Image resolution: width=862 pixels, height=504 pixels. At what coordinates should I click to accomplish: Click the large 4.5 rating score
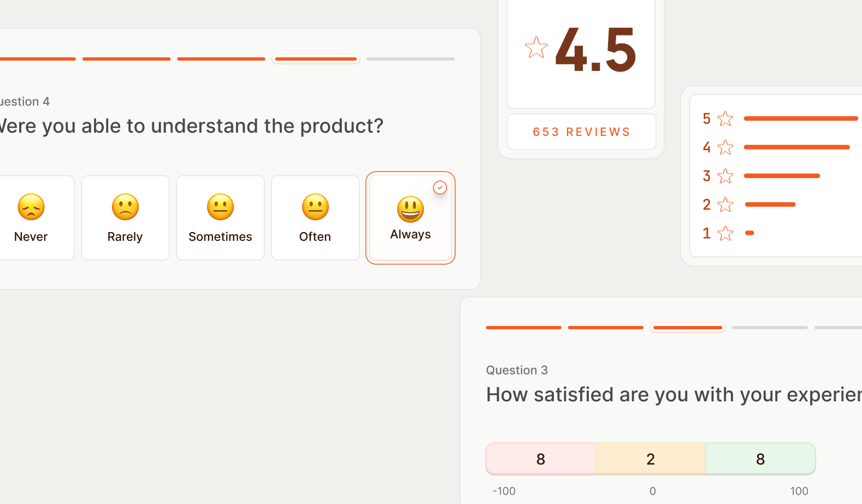point(595,50)
